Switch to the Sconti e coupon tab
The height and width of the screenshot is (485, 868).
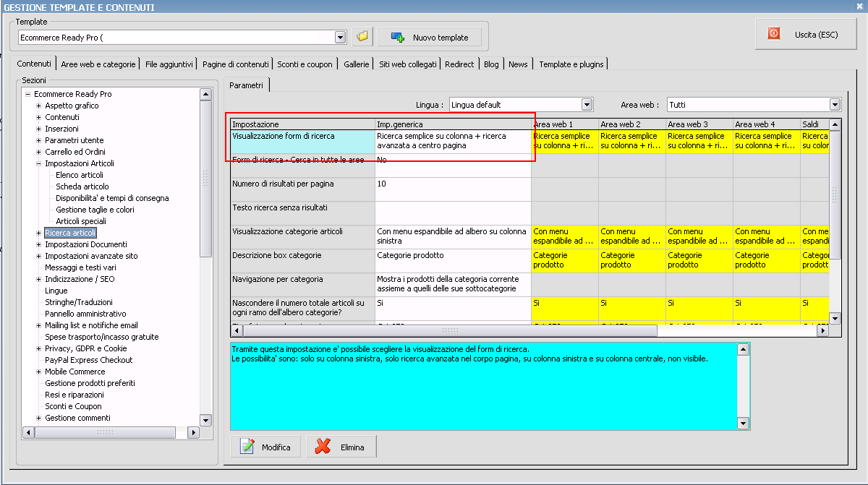coord(305,64)
